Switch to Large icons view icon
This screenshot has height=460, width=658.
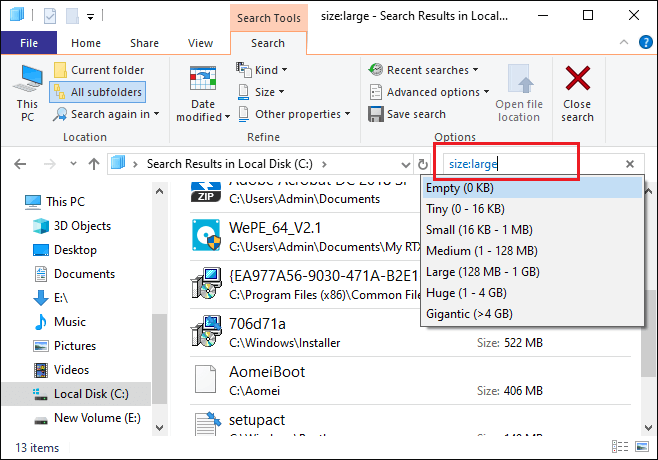642,447
